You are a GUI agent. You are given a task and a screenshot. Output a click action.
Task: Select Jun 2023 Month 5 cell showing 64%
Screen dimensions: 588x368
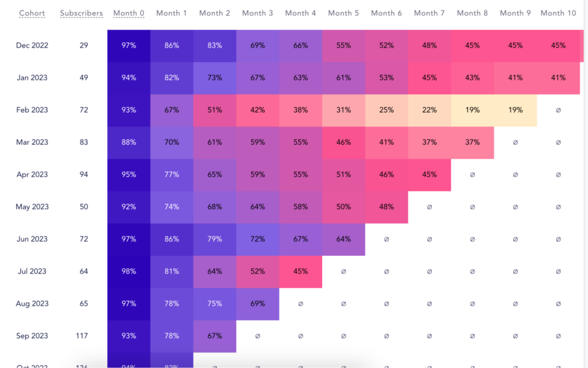coord(343,239)
